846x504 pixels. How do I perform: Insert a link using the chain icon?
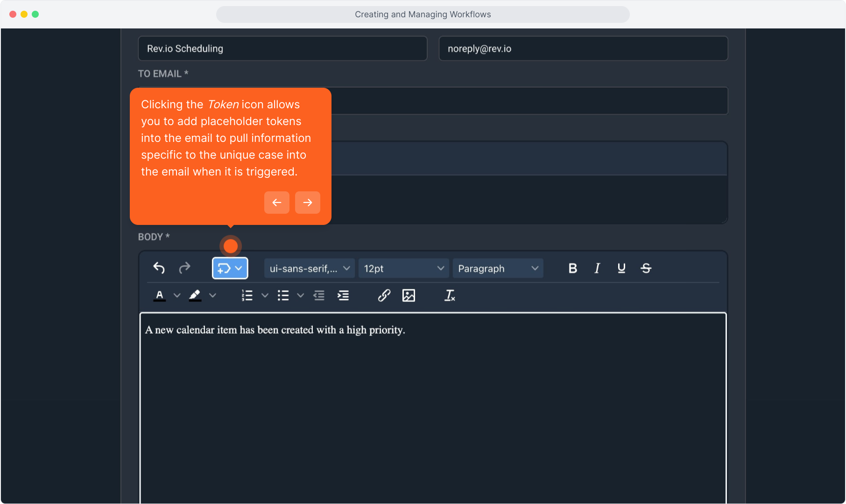click(384, 295)
